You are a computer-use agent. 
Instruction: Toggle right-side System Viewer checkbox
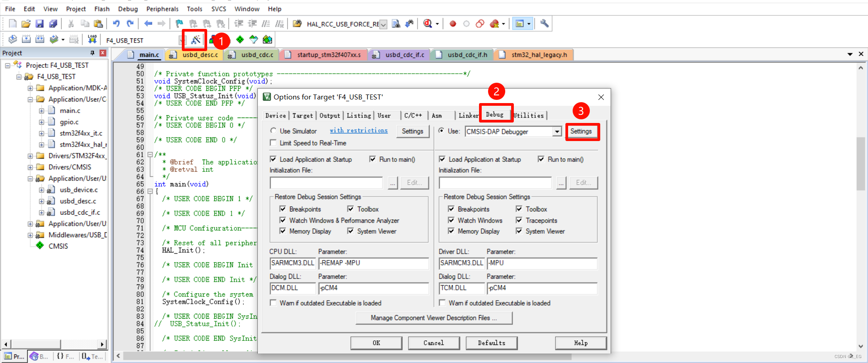point(519,231)
